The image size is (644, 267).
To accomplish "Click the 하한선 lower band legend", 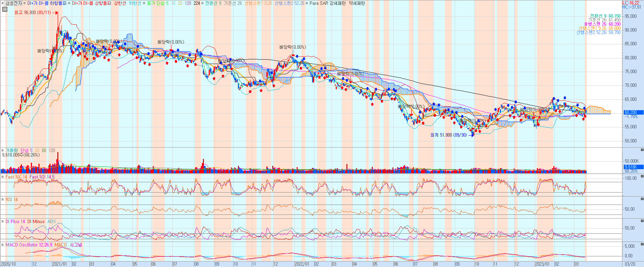I will click(x=135, y=3).
